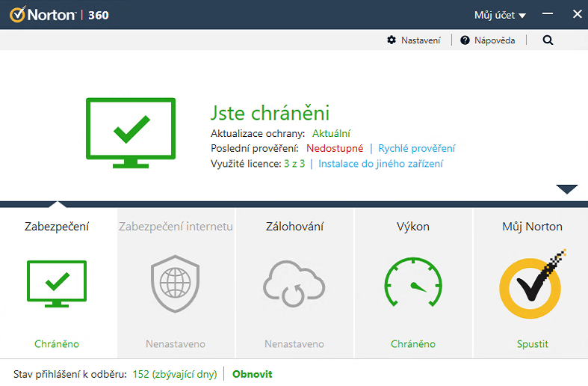Click the Jste chráněni heading
Image resolution: width=588 pixels, height=386 pixels.
point(270,113)
